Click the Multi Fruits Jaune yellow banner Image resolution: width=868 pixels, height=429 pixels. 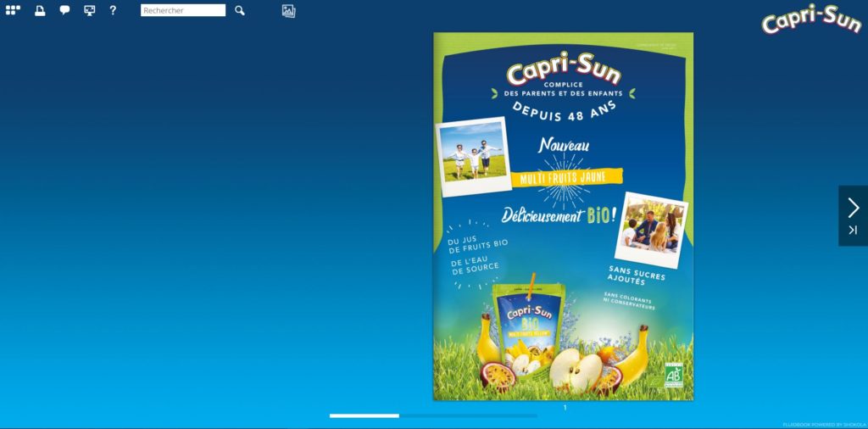point(566,176)
